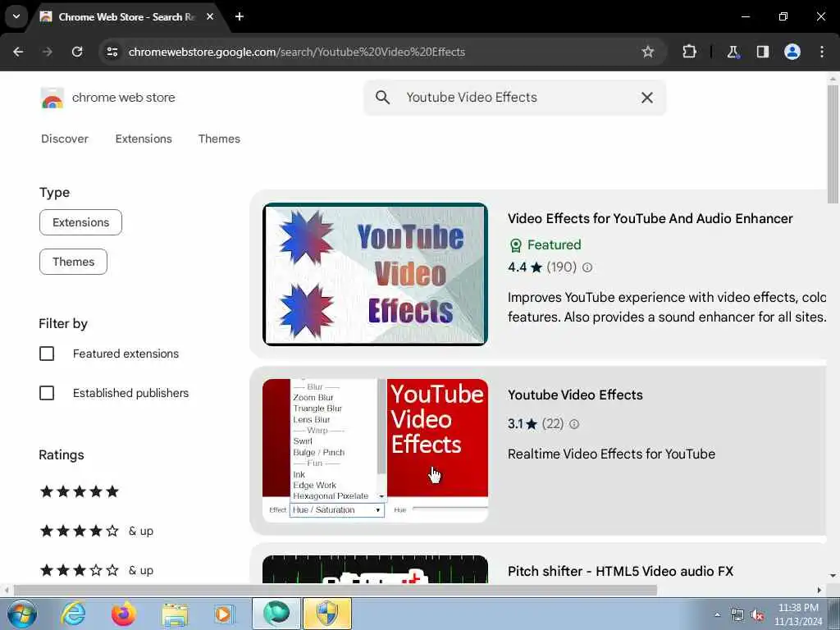Click 'Realtime Video Effects for YouTube' description
This screenshot has width=840, height=630.
[611, 454]
